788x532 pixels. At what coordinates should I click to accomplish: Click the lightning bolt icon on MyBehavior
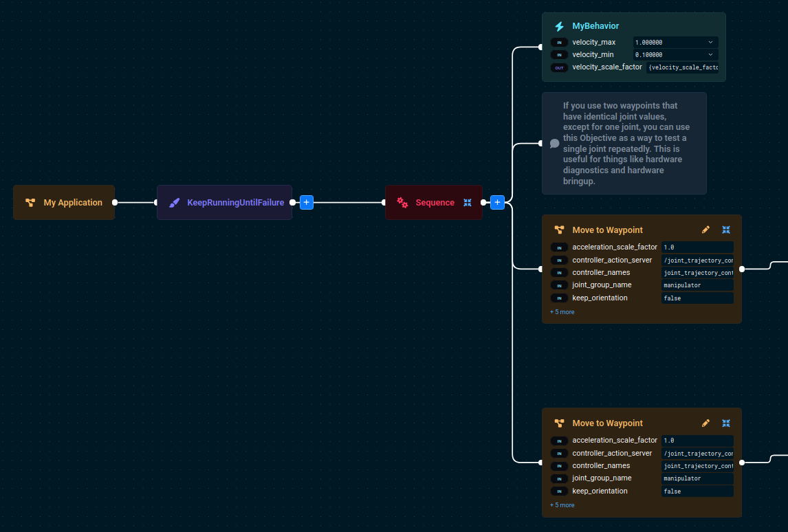point(559,26)
